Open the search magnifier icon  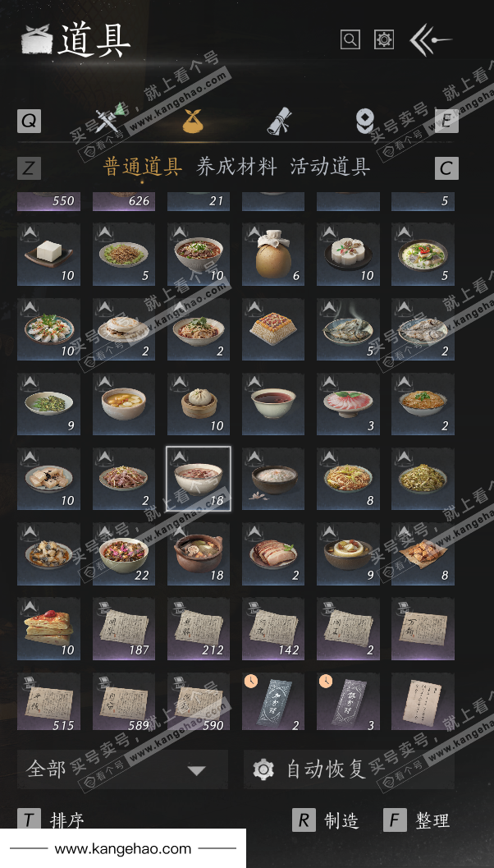tap(350, 39)
